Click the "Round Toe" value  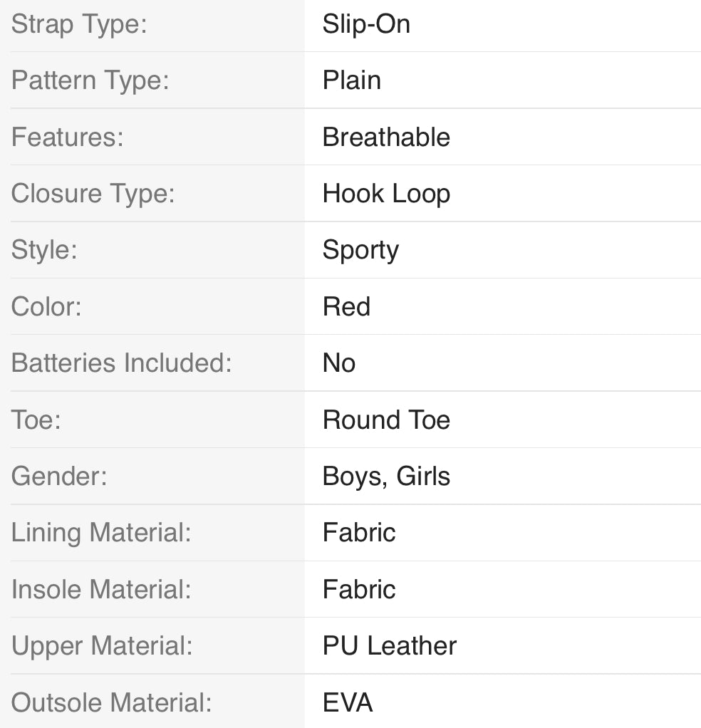386,420
